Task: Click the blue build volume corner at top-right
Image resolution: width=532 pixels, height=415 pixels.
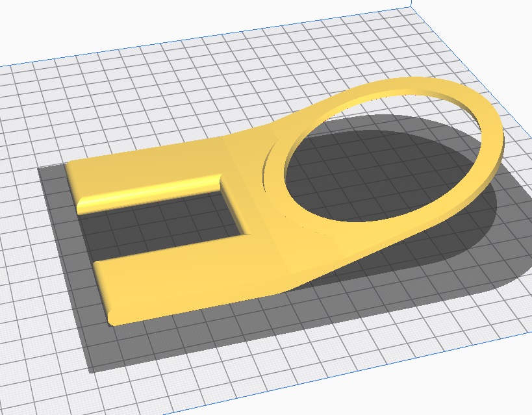Action: (x=412, y=5)
